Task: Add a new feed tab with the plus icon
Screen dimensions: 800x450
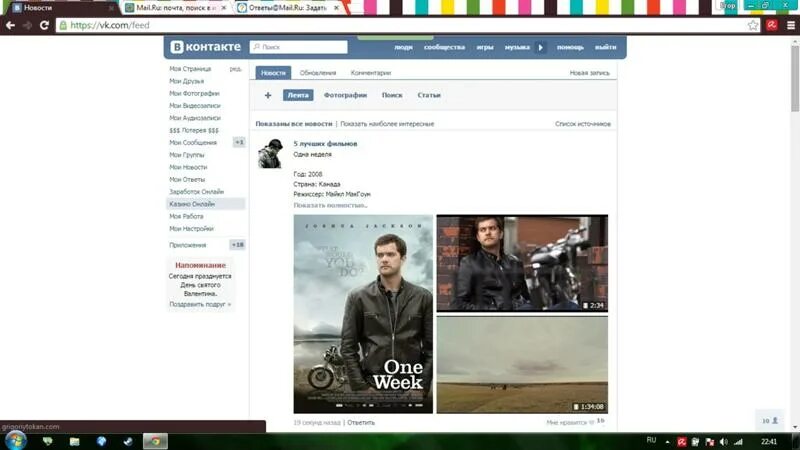Action: (x=268, y=95)
